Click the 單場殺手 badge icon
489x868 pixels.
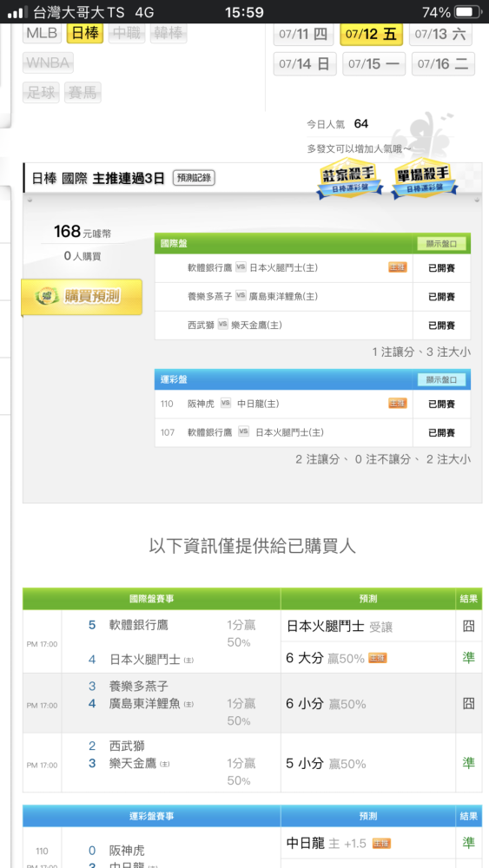pyautogui.click(x=425, y=181)
